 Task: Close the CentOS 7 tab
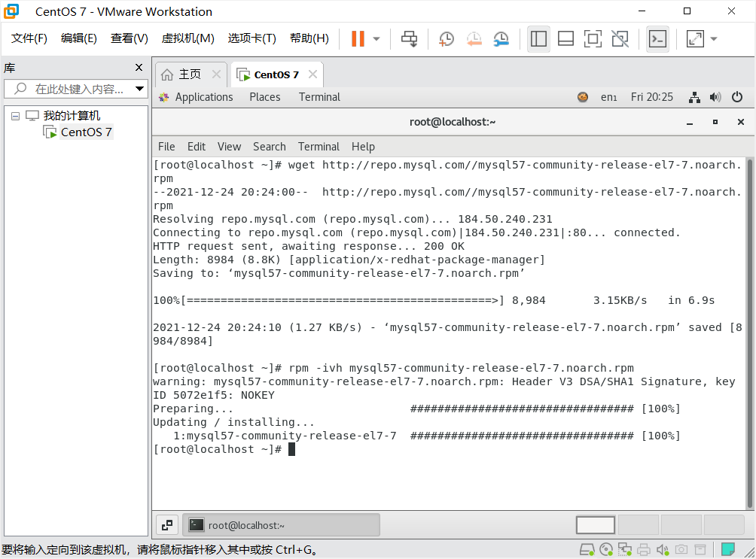pos(313,74)
